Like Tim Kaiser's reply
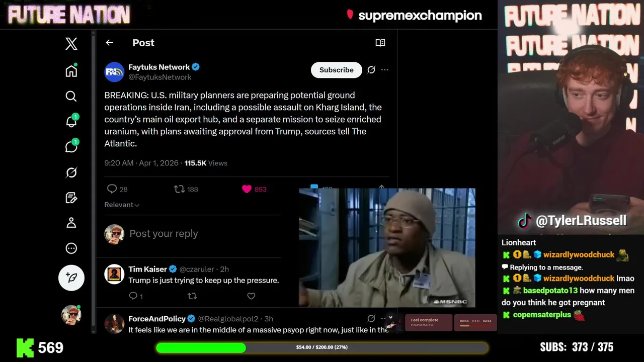 251,296
